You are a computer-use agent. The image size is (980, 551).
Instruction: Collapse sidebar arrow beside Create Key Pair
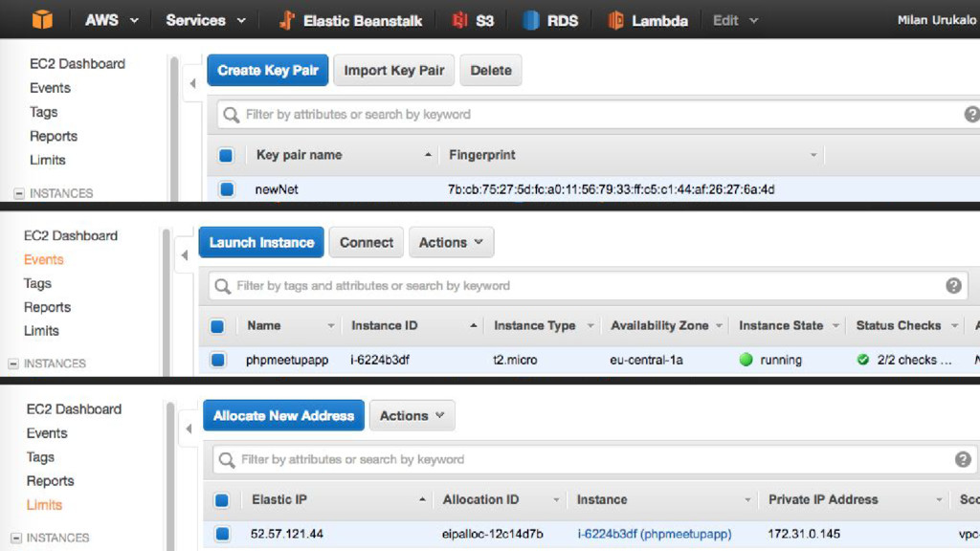tap(192, 83)
